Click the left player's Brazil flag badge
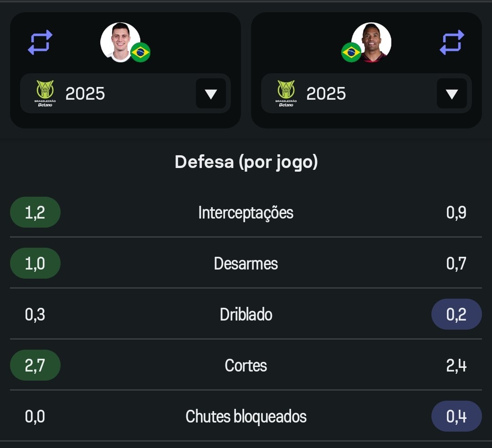The height and width of the screenshot is (448, 492). click(x=140, y=53)
